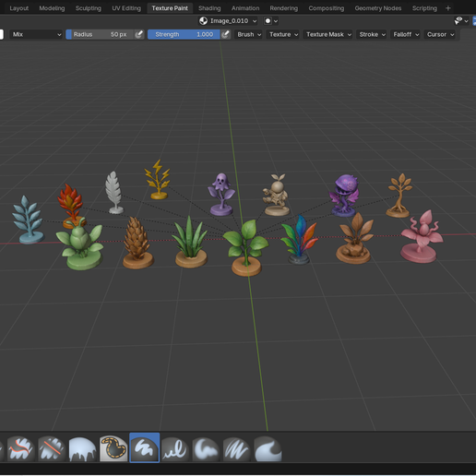The height and width of the screenshot is (476, 476).
Task: Open the Mix blend mode dropdown
Action: tap(36, 34)
